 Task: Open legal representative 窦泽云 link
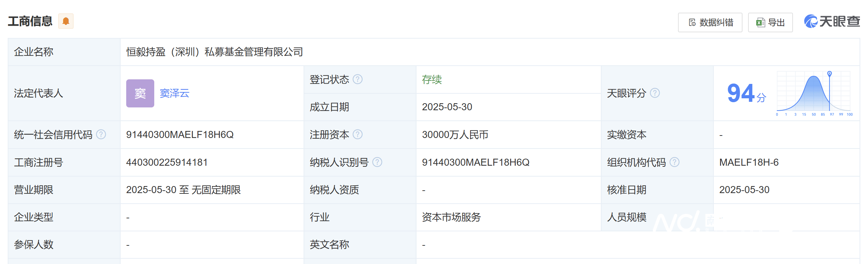pyautogui.click(x=175, y=93)
